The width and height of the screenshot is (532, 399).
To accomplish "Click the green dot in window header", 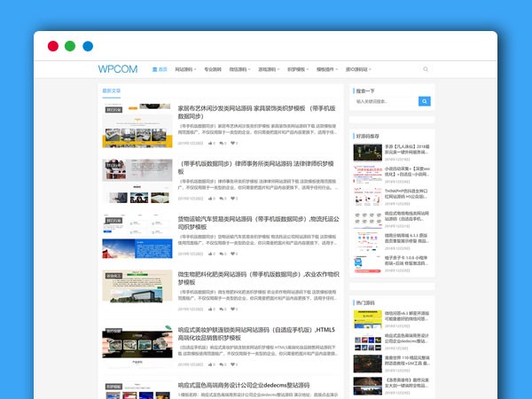I will tap(70, 46).
